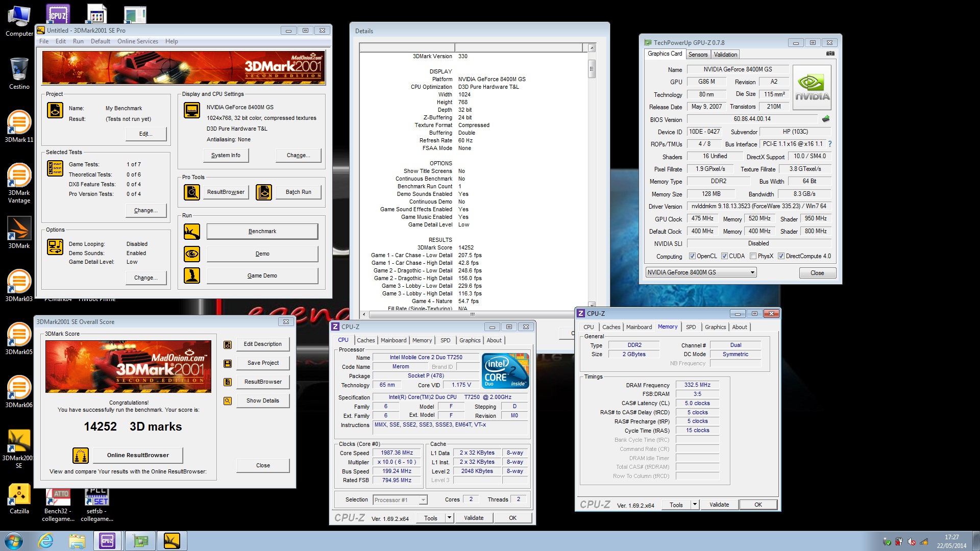980x551 pixels.
Task: Click the Show Details magnifier icon
Action: tap(228, 401)
